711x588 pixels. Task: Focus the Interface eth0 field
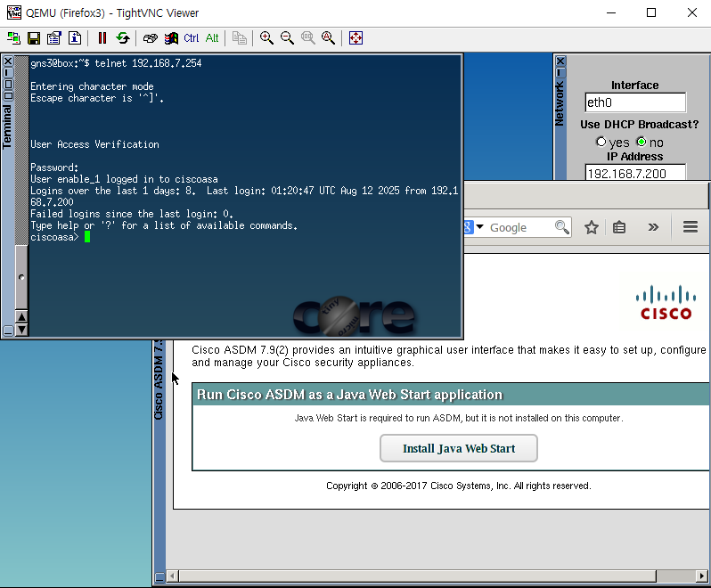[635, 102]
